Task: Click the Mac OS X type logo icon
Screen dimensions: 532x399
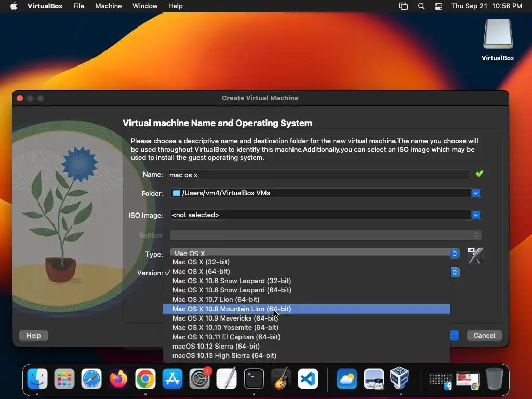Action: [x=475, y=255]
